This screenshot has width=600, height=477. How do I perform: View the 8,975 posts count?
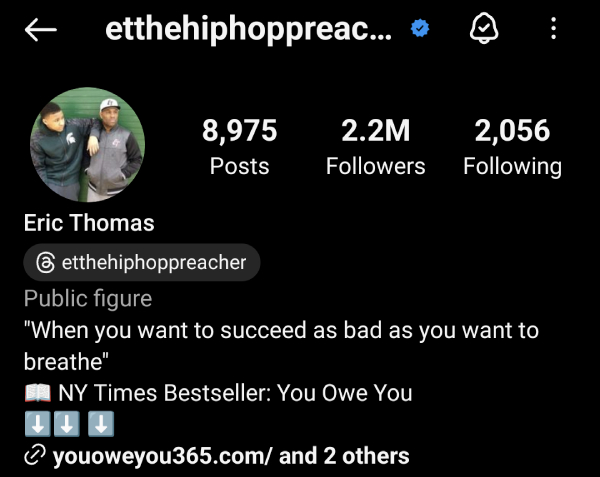click(240, 147)
